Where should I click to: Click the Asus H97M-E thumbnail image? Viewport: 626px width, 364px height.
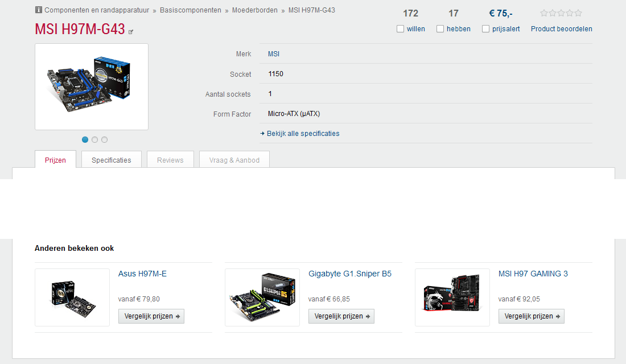72,297
